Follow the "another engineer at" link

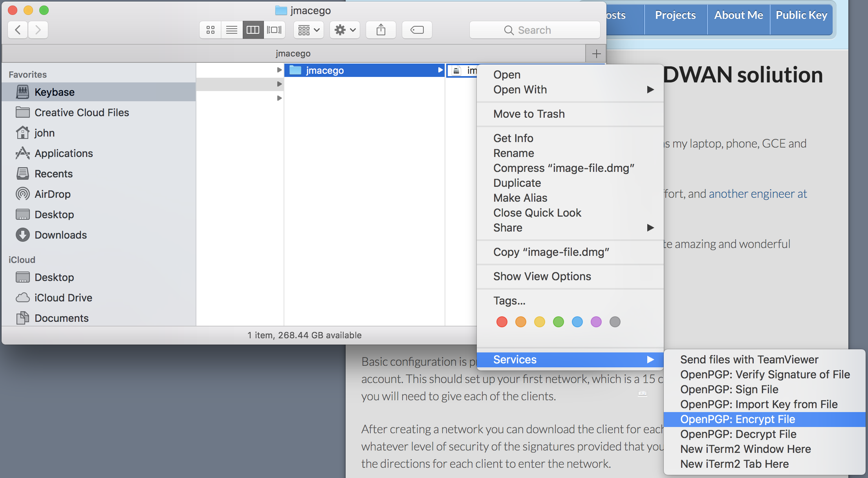tap(758, 194)
